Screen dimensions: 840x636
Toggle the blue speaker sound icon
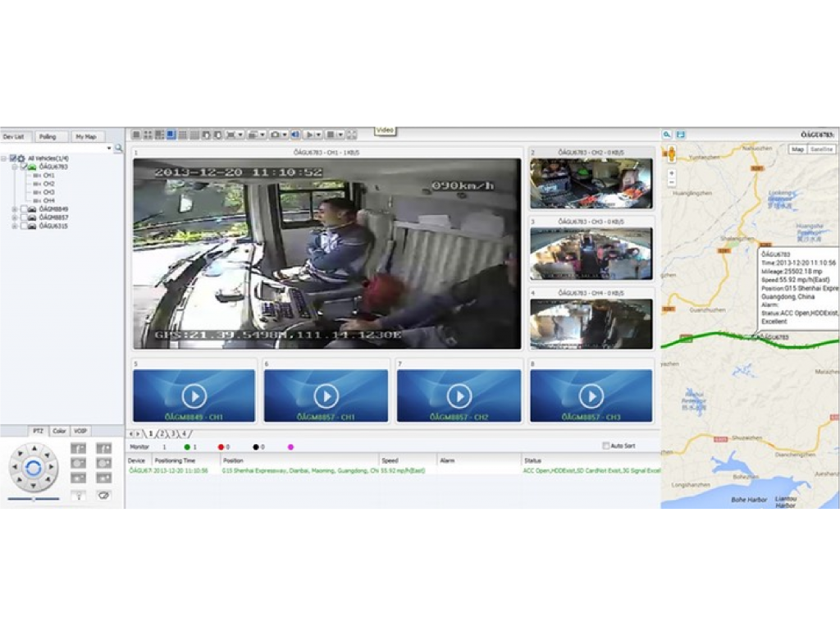click(x=294, y=135)
